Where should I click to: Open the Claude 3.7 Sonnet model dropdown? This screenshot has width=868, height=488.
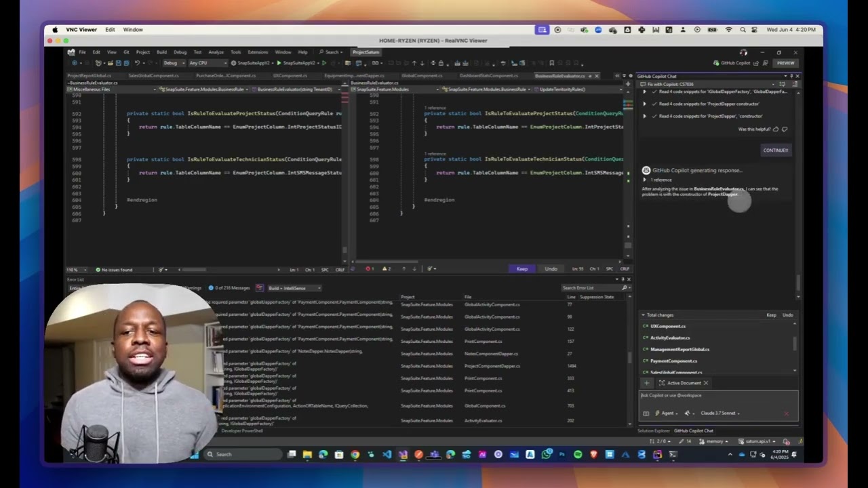click(x=720, y=413)
